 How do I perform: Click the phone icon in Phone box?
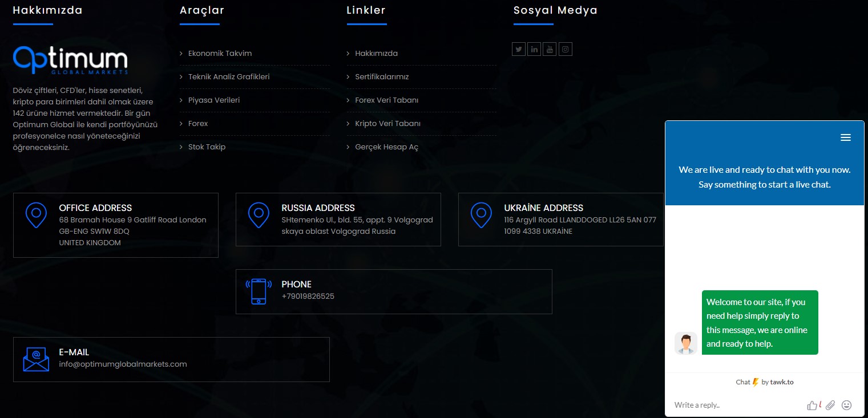click(259, 291)
